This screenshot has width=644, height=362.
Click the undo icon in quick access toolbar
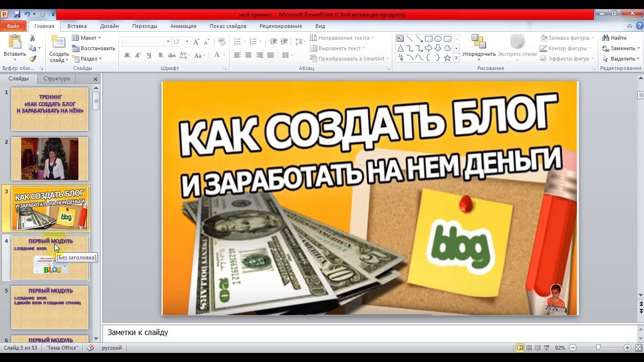(28, 15)
